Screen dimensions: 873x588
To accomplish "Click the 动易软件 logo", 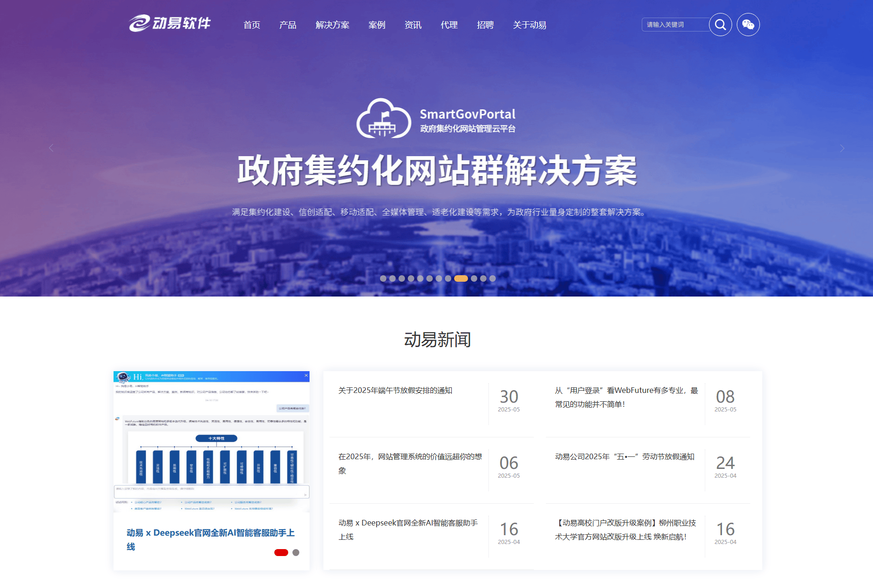I will (x=170, y=23).
